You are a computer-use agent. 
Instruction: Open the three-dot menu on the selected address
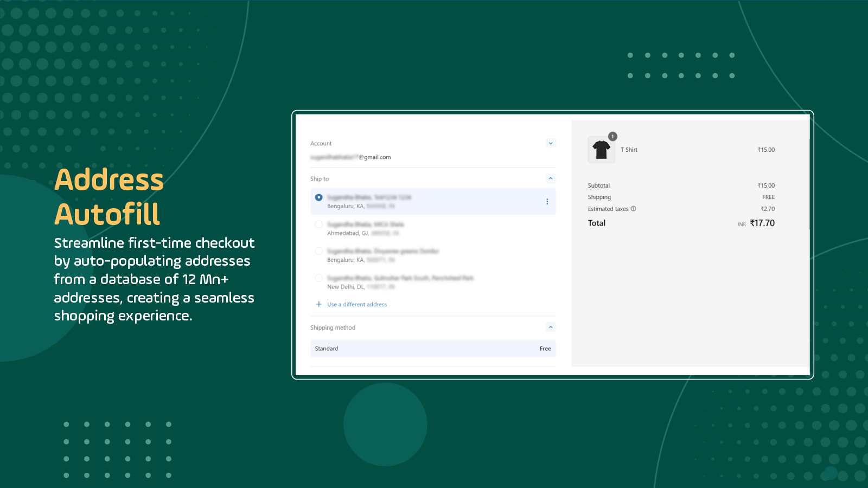click(x=547, y=202)
